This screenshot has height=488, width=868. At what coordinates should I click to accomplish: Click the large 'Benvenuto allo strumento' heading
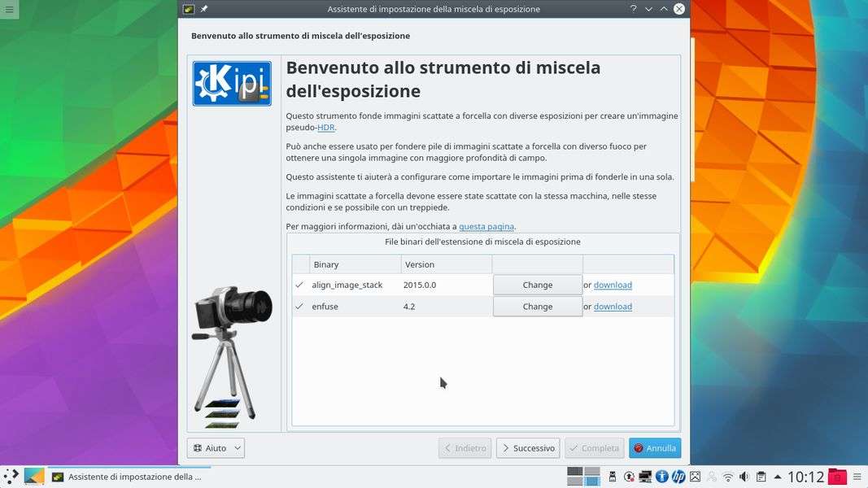443,79
